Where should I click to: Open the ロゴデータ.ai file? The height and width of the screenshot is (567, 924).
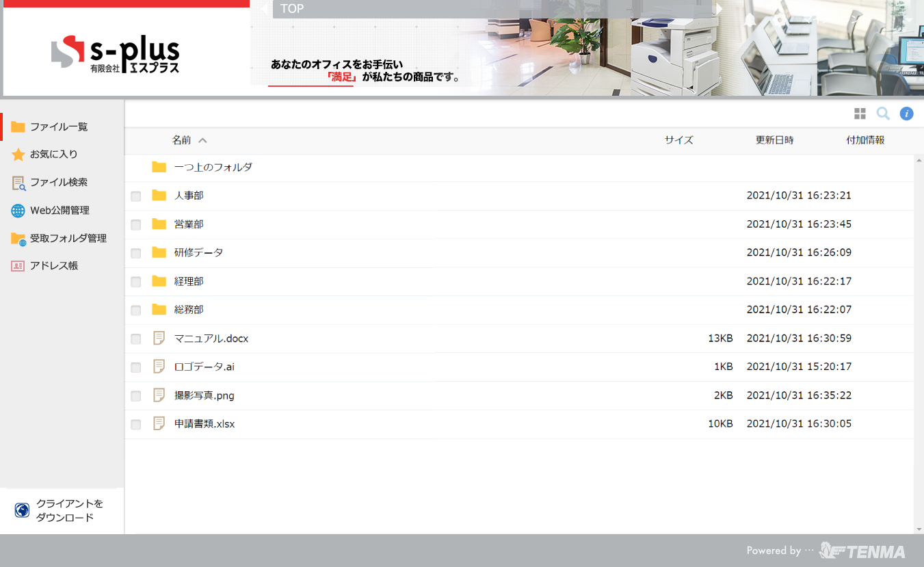pos(204,367)
